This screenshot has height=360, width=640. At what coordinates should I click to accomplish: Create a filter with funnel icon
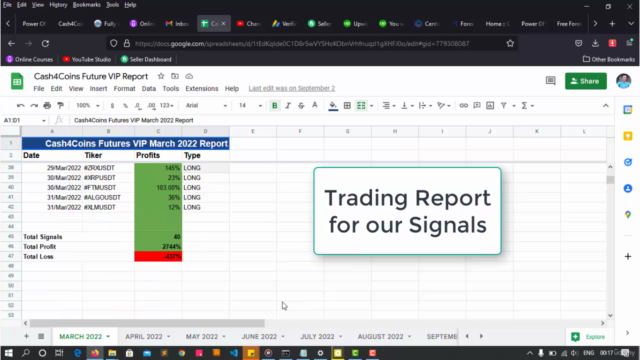pos(504,106)
